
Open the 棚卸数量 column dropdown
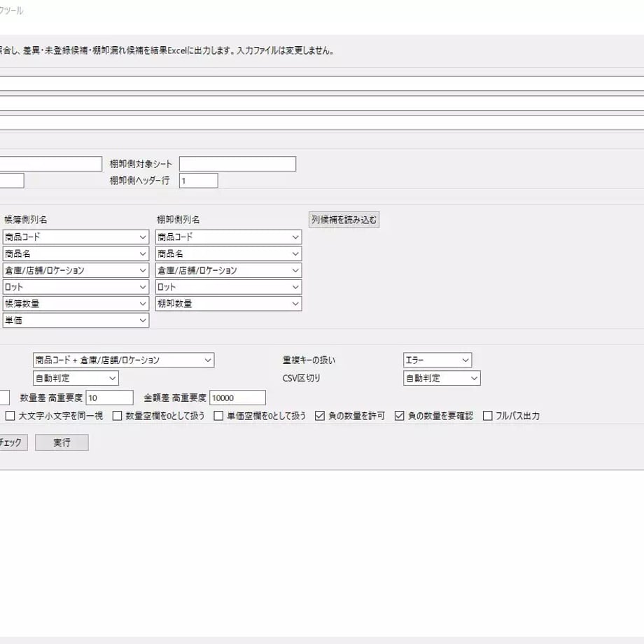point(228,304)
